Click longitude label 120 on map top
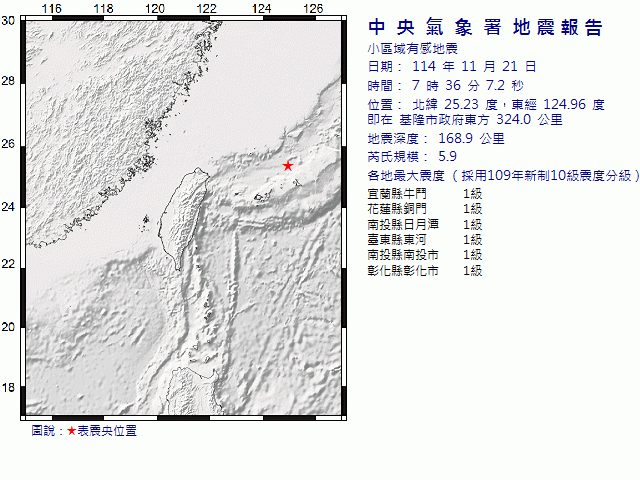This screenshot has width=640, height=480. coord(155,9)
